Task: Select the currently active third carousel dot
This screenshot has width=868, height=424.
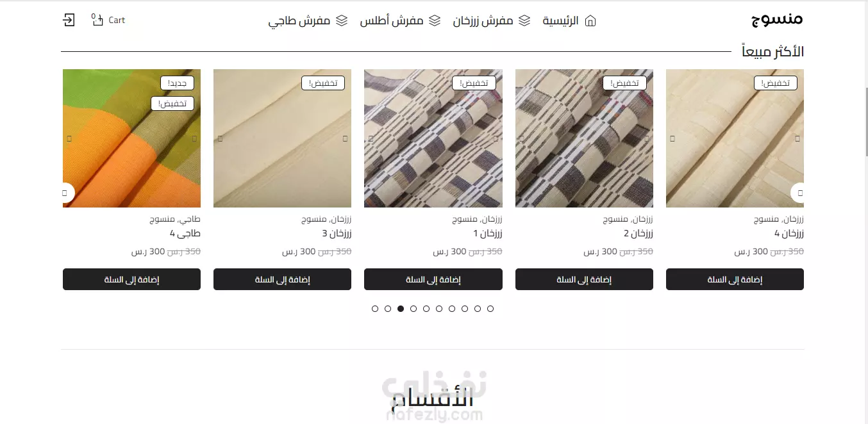Action: click(x=401, y=309)
